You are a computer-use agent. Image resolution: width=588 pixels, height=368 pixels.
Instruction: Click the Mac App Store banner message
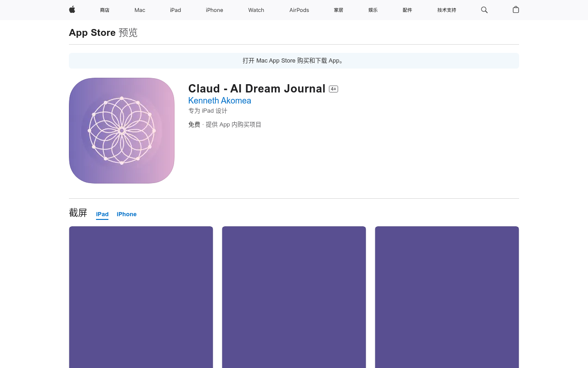(294, 61)
